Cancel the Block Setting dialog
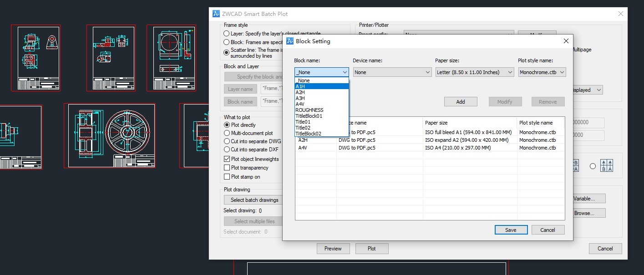 point(548,230)
